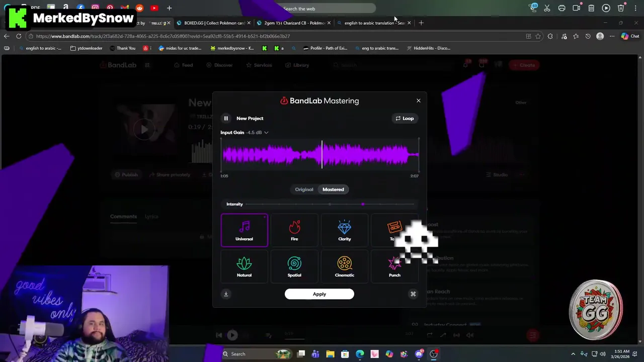
Task: Open the HiddenHits bookmark
Action: [428, 48]
